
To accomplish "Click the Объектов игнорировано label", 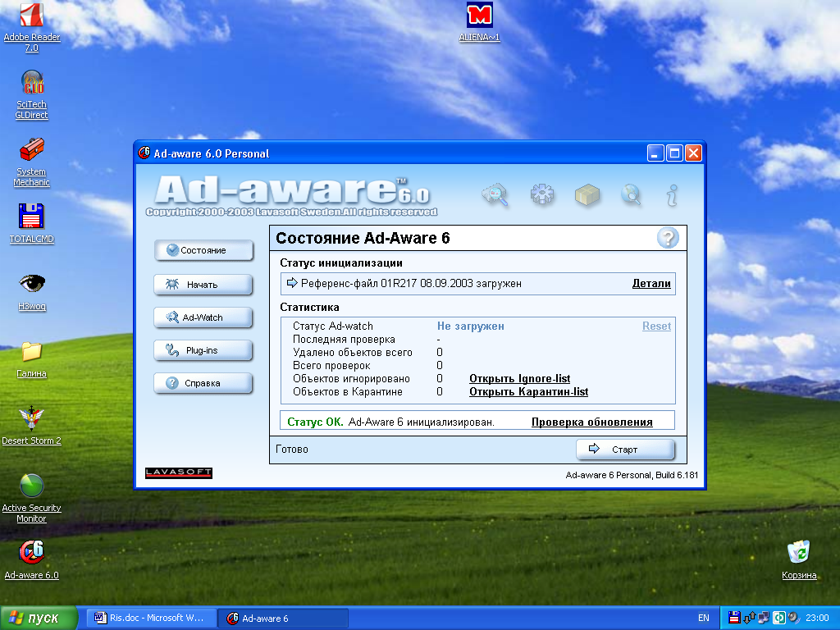I will coord(351,378).
